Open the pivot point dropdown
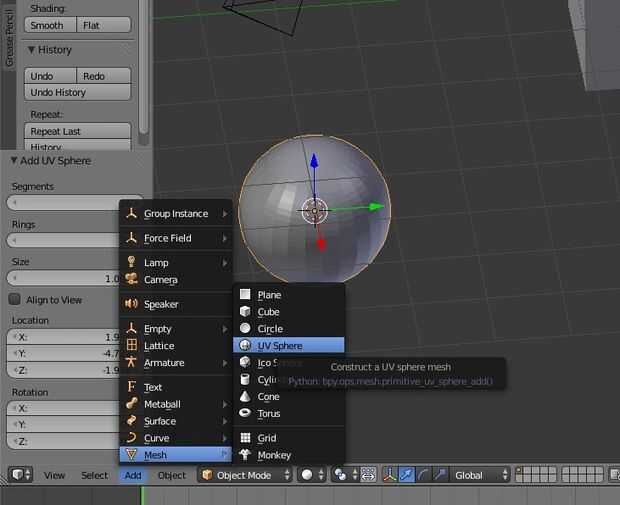 pyautogui.click(x=345, y=475)
